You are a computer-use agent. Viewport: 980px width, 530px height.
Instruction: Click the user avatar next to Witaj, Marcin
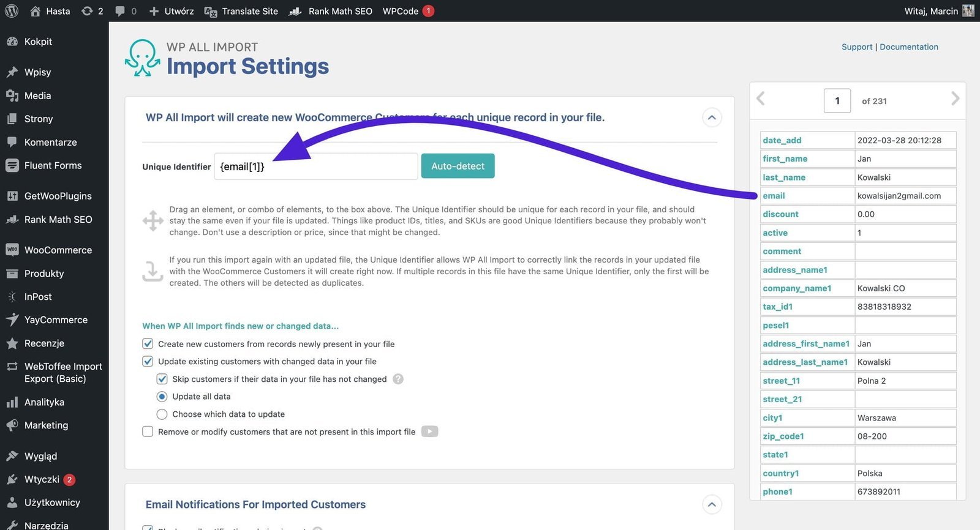pos(968,11)
